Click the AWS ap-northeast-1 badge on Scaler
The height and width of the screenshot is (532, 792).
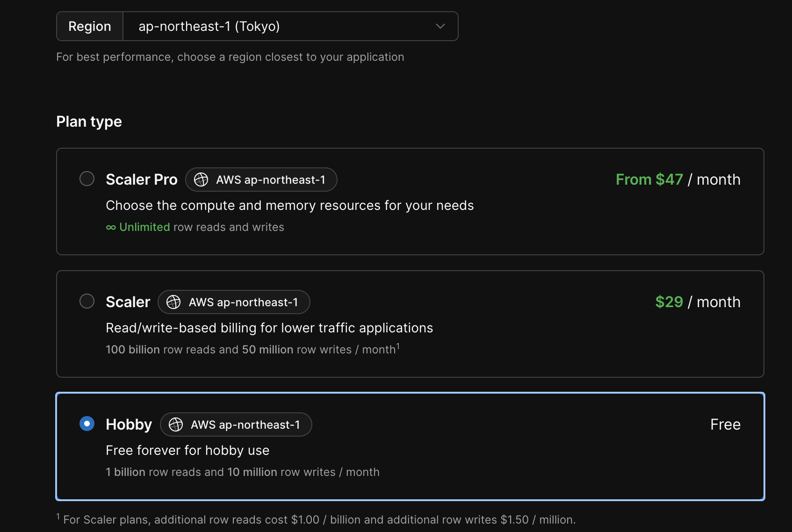click(234, 302)
